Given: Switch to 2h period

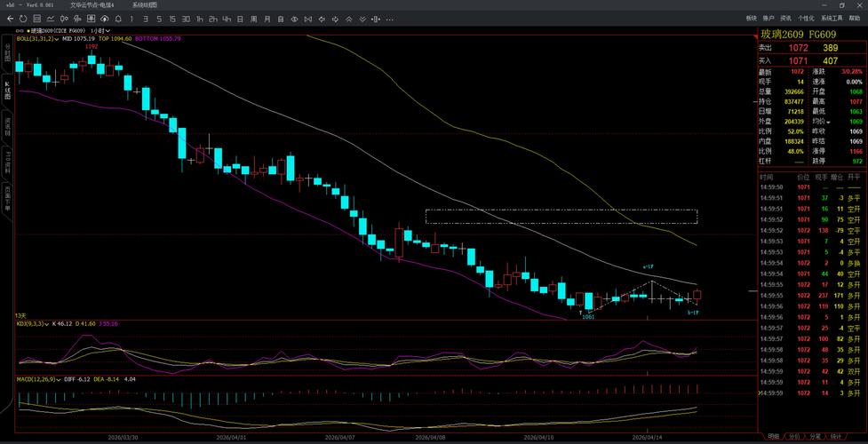Looking at the screenshot, I should (212, 19).
